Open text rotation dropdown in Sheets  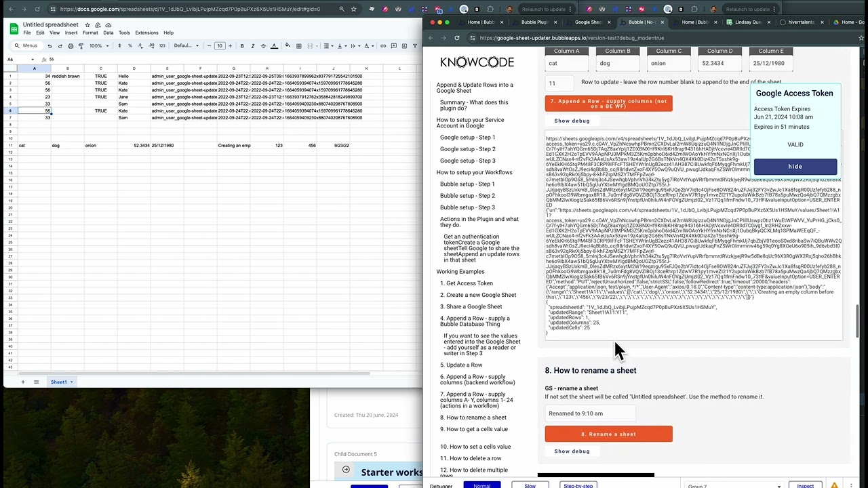click(370, 46)
